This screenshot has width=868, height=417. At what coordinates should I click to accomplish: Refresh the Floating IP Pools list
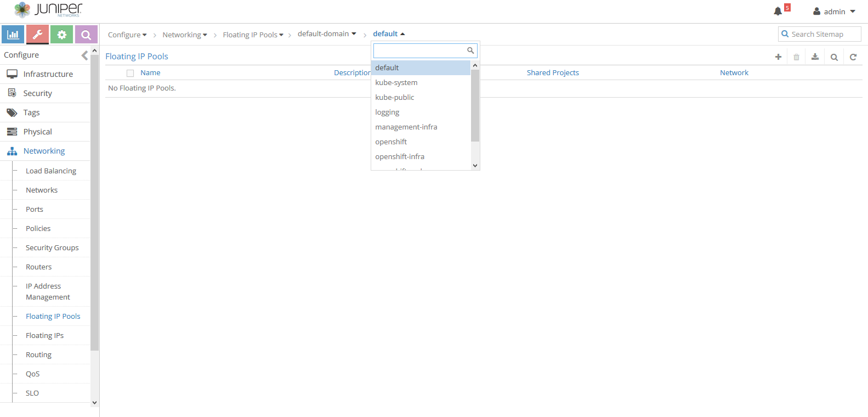(x=853, y=57)
